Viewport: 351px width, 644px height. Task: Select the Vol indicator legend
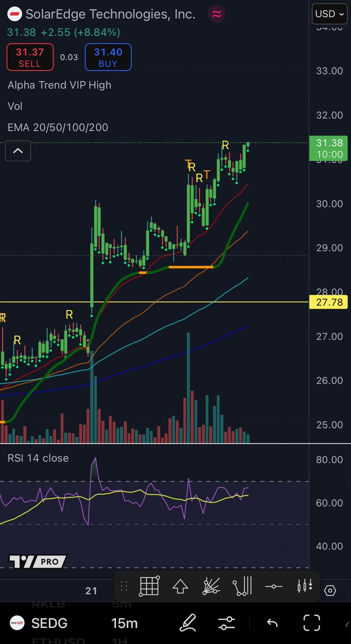pos(15,106)
